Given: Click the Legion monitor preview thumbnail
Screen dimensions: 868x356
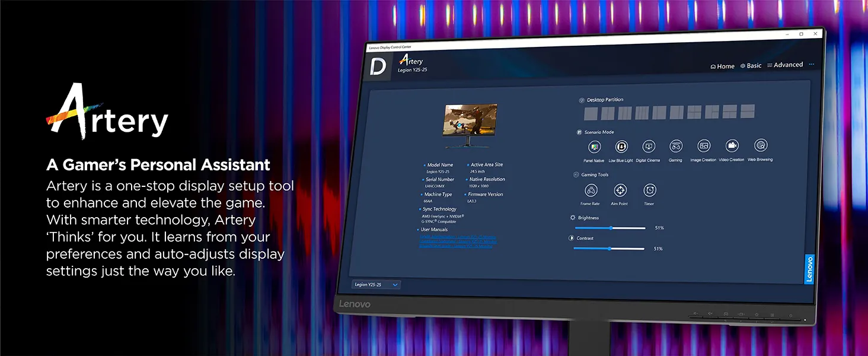Looking at the screenshot, I should coord(471,126).
